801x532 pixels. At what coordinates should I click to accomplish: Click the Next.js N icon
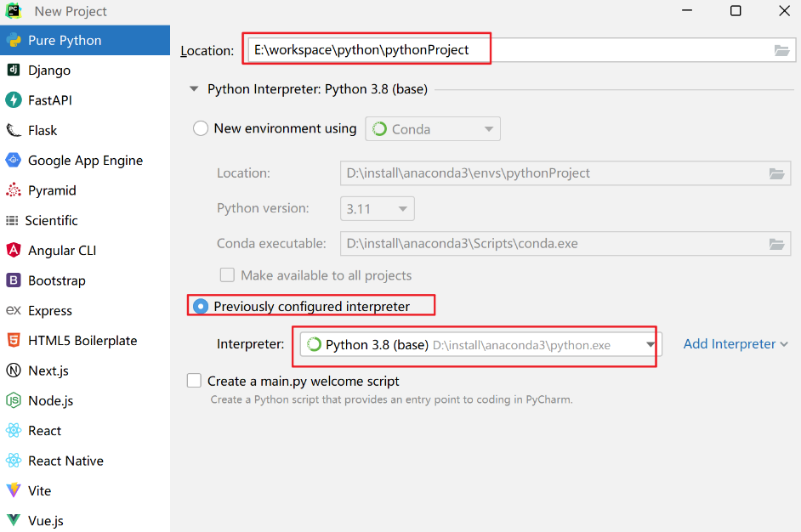pos(14,371)
